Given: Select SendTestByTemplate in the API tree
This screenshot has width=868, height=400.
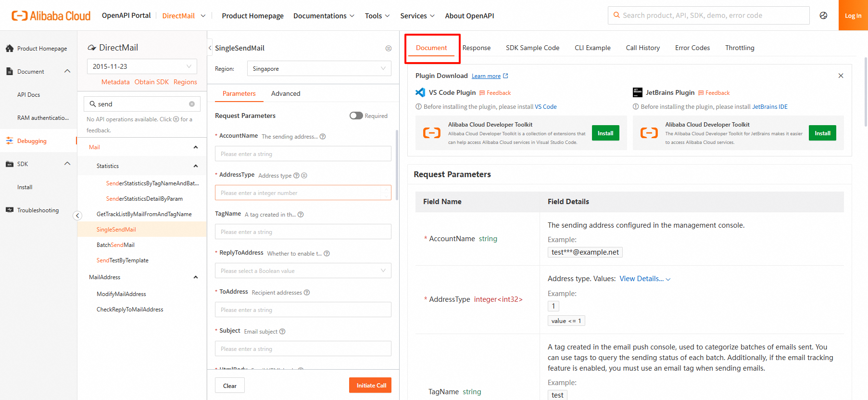Looking at the screenshot, I should click(123, 260).
